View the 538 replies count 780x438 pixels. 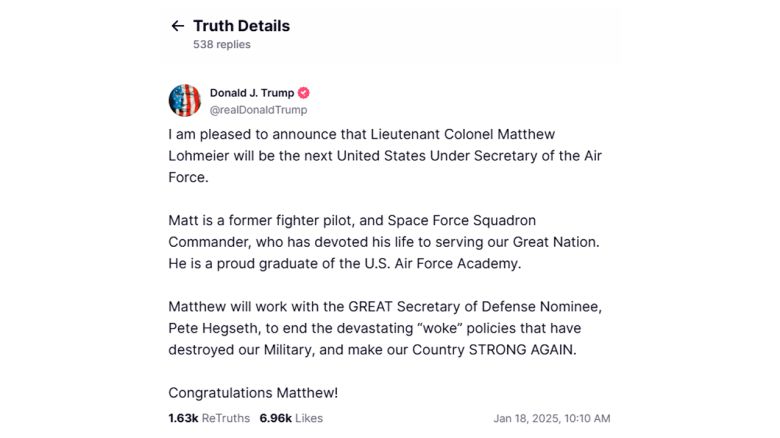click(221, 44)
